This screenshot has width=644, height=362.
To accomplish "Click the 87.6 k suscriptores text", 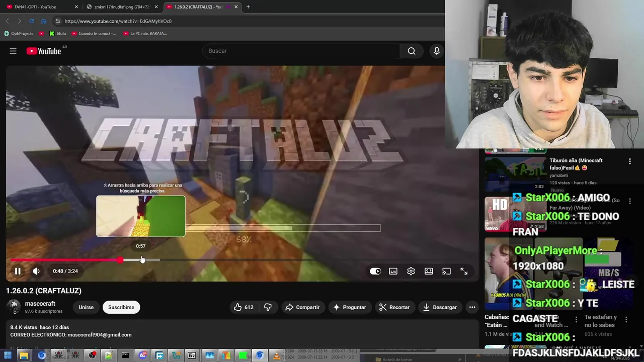I will click(44, 311).
